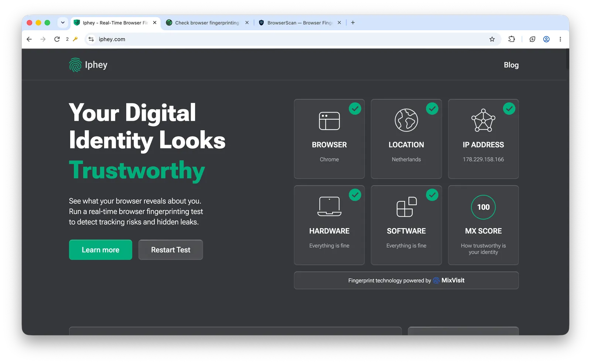Click the Netherlands location text
591x364 pixels.
click(406, 159)
